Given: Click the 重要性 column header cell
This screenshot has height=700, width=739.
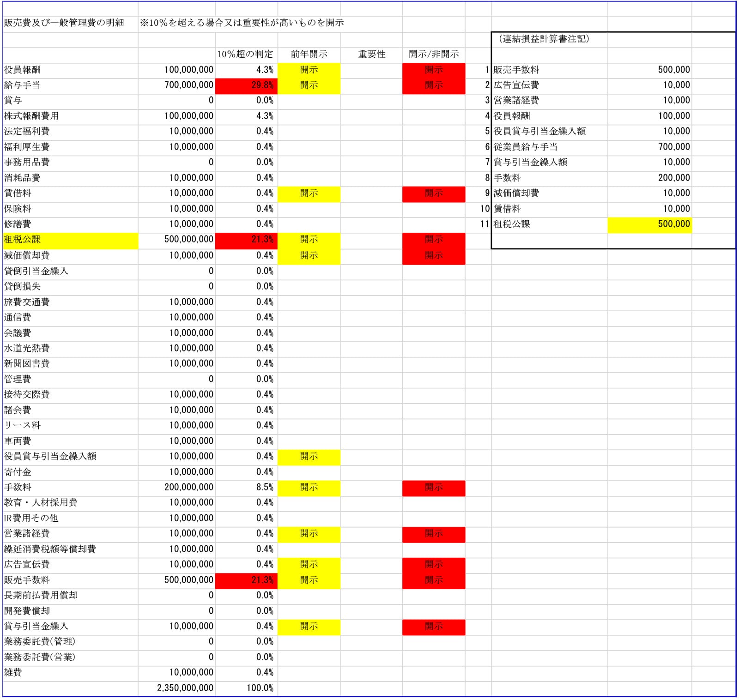Looking at the screenshot, I should (x=371, y=54).
